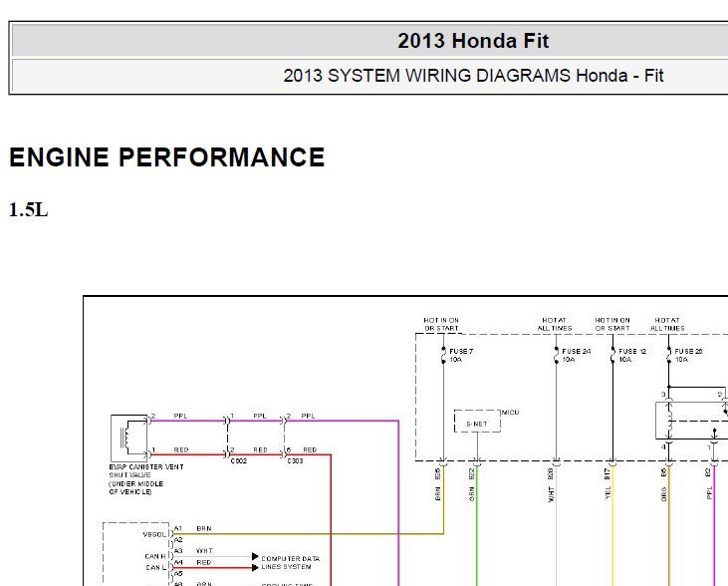Click the 'FUSE 12' 10A label
This screenshot has height=586, width=728.
tap(632, 355)
